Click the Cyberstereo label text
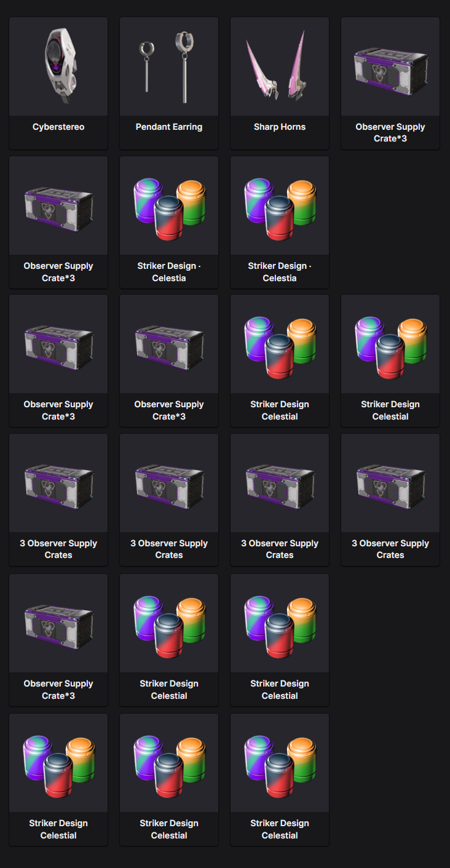The height and width of the screenshot is (868, 450). tap(58, 127)
